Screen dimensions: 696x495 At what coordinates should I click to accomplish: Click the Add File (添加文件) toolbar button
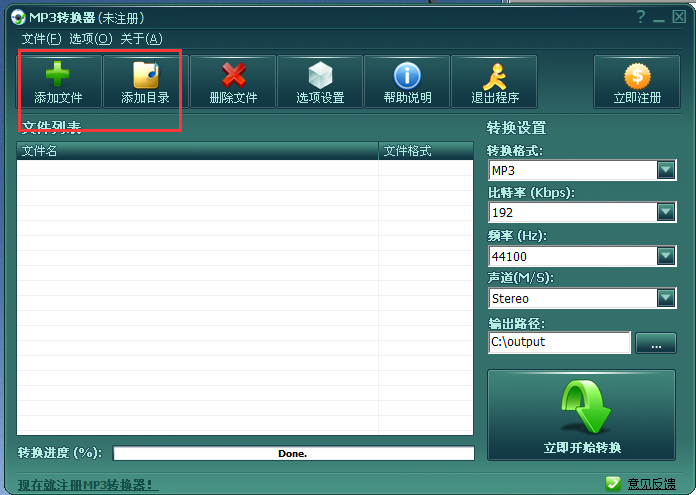click(59, 82)
